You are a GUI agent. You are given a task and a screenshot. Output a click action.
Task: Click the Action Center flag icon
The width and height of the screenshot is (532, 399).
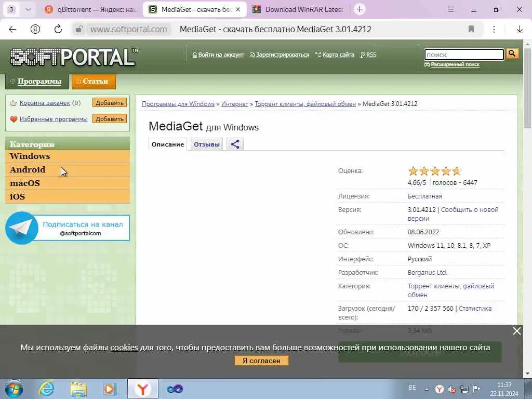[477, 389]
